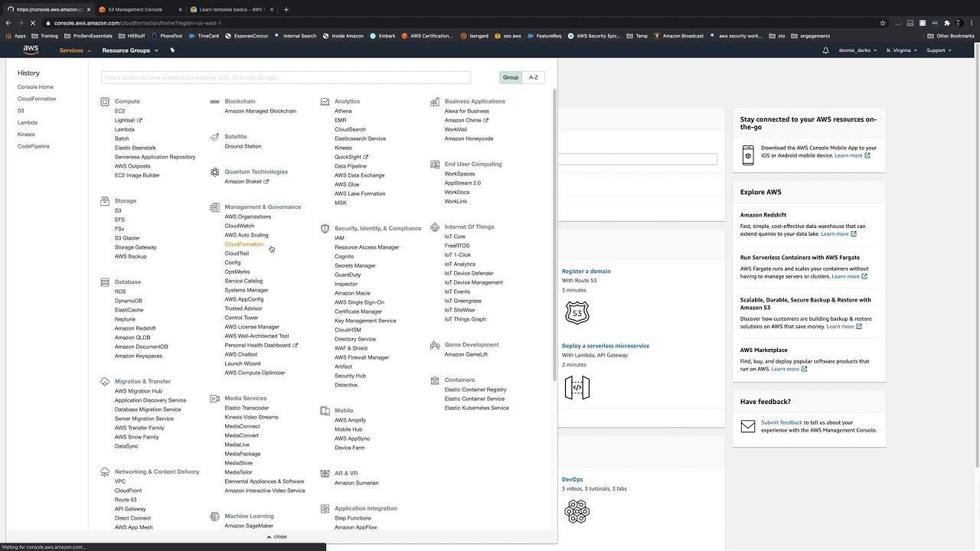This screenshot has width=980, height=551.
Task: Click the Database category icon
Action: [x=105, y=282]
